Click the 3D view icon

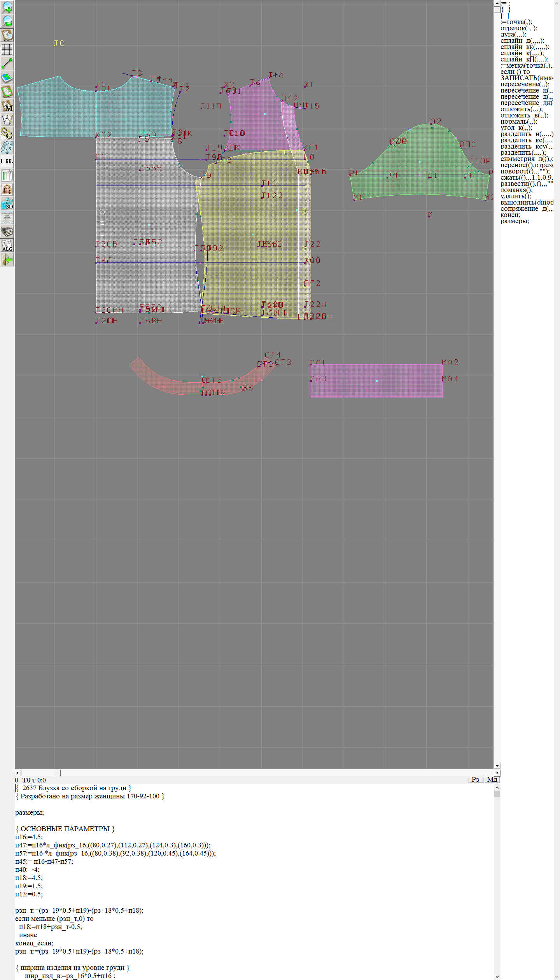[x=7, y=203]
